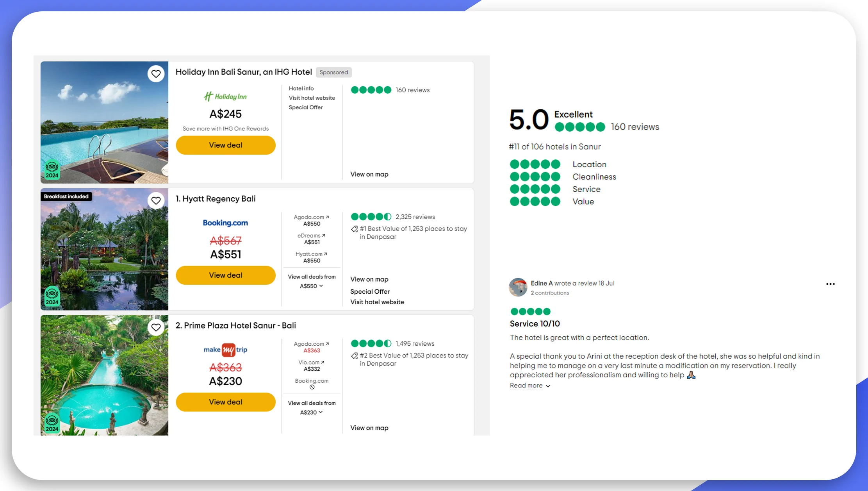Screen dimensions: 868x491
Task: Open 2. Prime Plaza Hotel Sanur - Bali title
Action: click(x=235, y=326)
